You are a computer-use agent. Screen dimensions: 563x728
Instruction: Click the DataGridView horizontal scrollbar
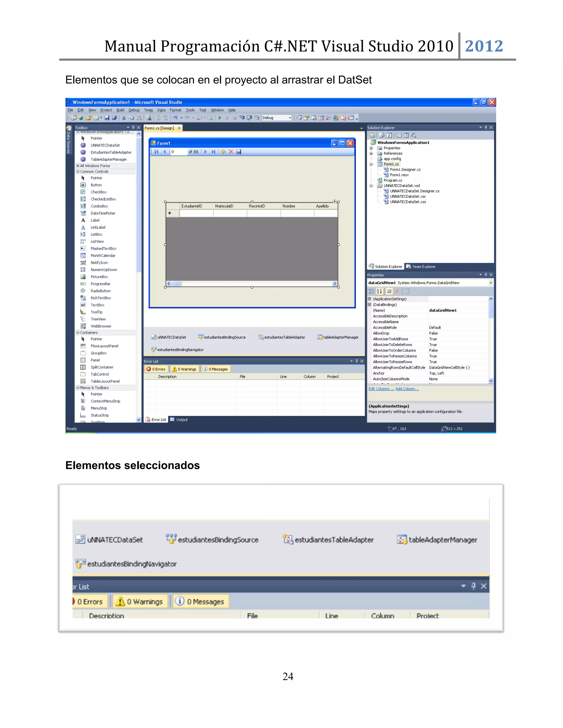tap(252, 284)
